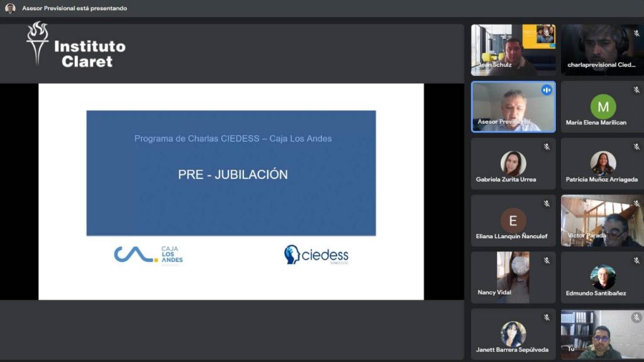This screenshot has height=362, width=644.
Task: Click the Instituto Claret logo
Action: (75, 45)
